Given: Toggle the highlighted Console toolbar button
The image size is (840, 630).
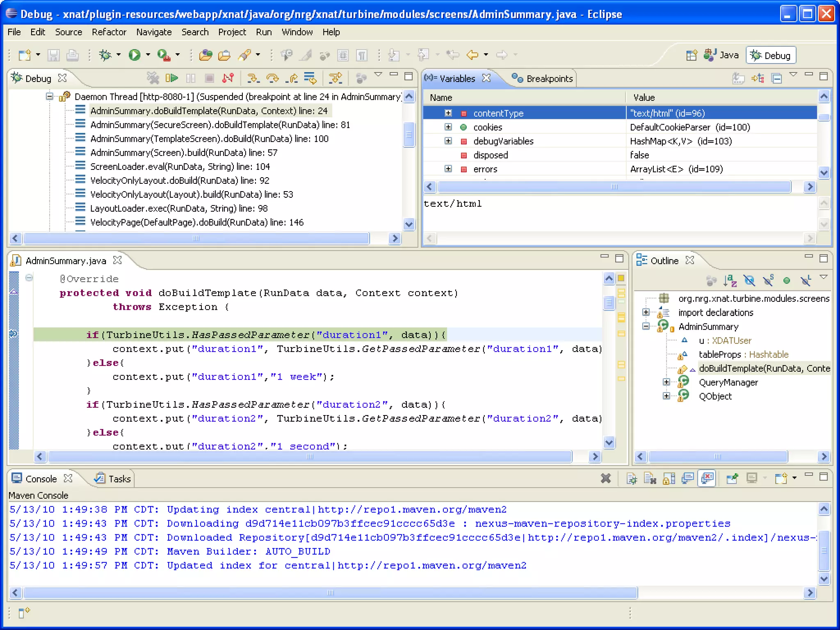Looking at the screenshot, I should coord(708,478).
